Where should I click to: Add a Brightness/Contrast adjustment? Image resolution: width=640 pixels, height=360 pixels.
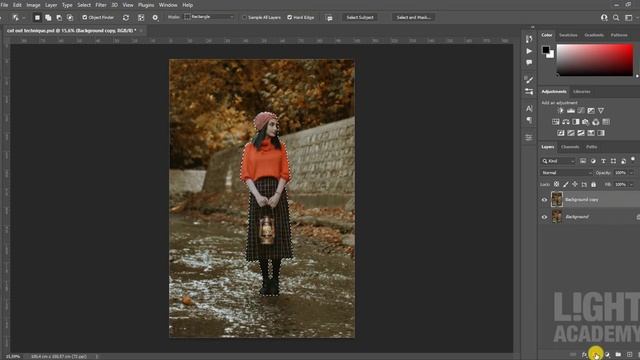[561, 111]
